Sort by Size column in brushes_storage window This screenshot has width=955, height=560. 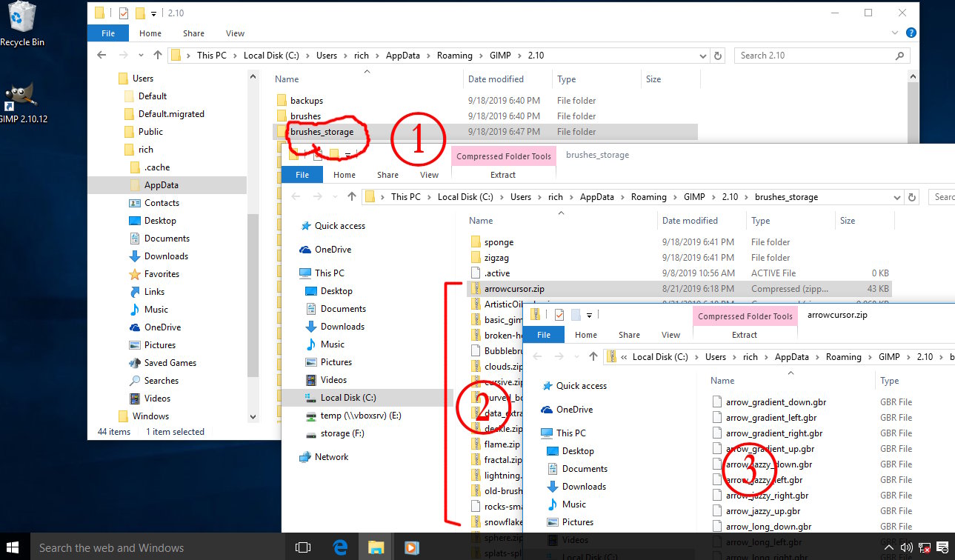coord(848,221)
